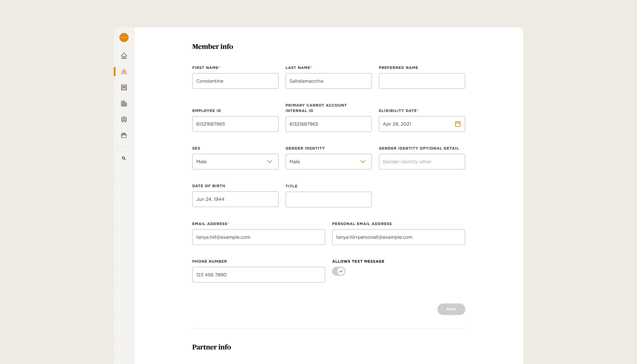The image size is (637, 364).
Task: Go to the Home sidebar icon
Action: click(124, 56)
